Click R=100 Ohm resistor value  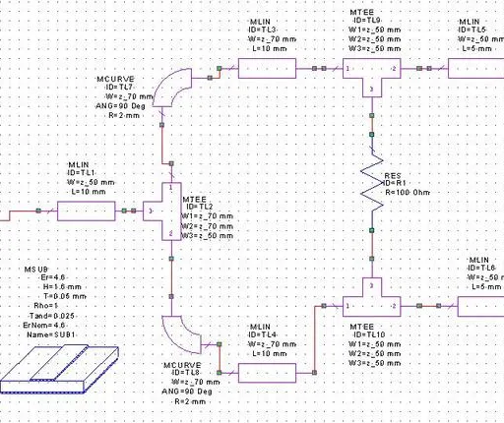[408, 192]
